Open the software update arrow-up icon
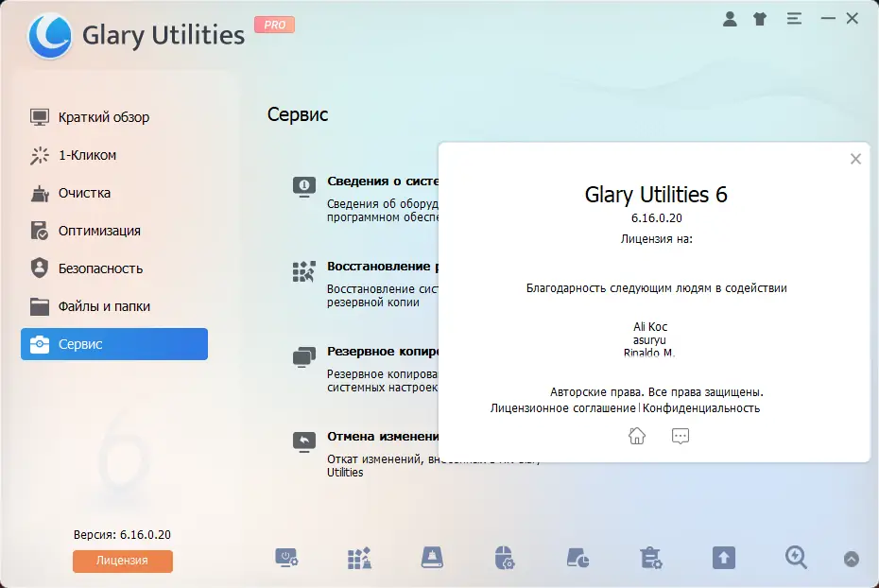Screen dimensions: 879x588 [724, 558]
